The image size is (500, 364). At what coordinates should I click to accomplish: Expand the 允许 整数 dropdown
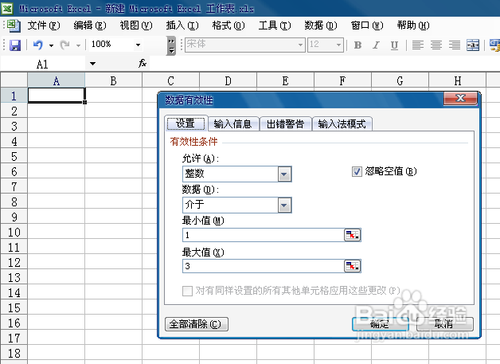pyautogui.click(x=284, y=174)
